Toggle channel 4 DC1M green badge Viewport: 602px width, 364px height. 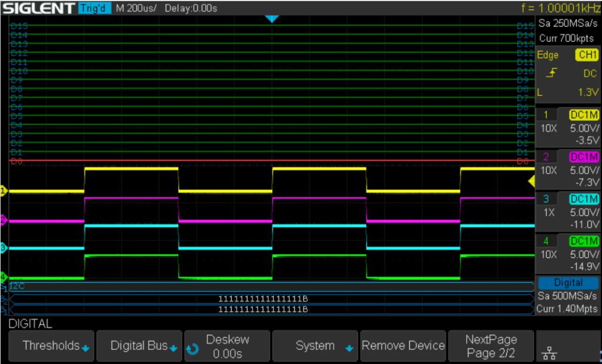pos(584,241)
